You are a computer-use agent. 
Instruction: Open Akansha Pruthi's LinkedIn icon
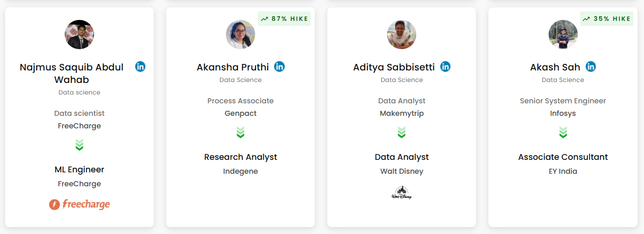[x=280, y=66]
